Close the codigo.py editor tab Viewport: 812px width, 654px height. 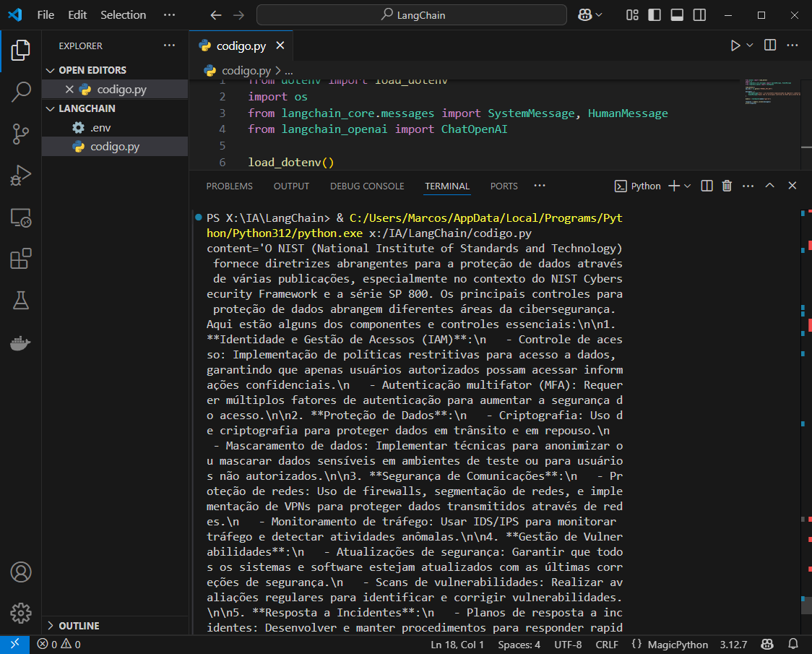pos(280,46)
